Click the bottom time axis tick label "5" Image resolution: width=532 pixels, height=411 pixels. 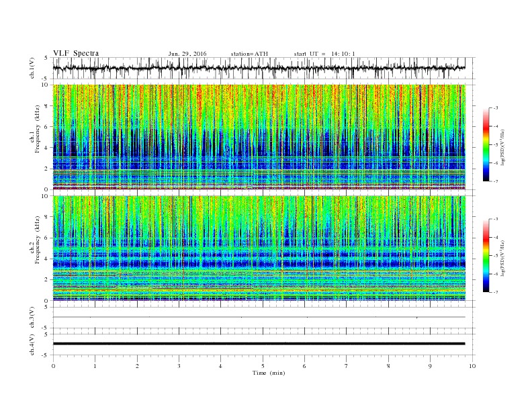(263, 366)
